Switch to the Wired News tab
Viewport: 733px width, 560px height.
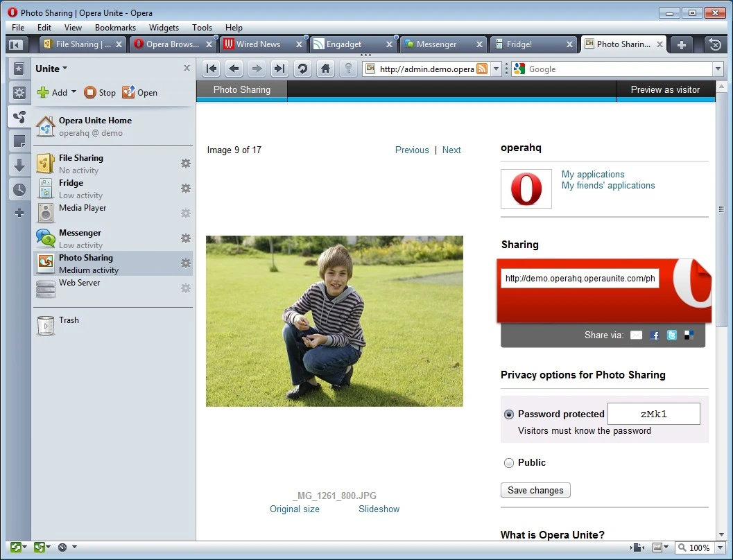pyautogui.click(x=262, y=44)
